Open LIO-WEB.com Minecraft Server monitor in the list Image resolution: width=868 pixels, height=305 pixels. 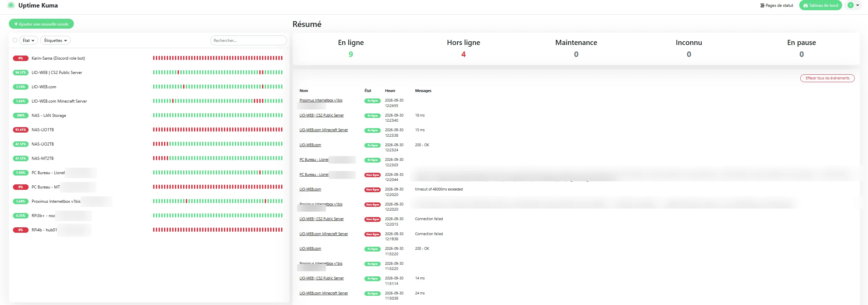point(149,101)
